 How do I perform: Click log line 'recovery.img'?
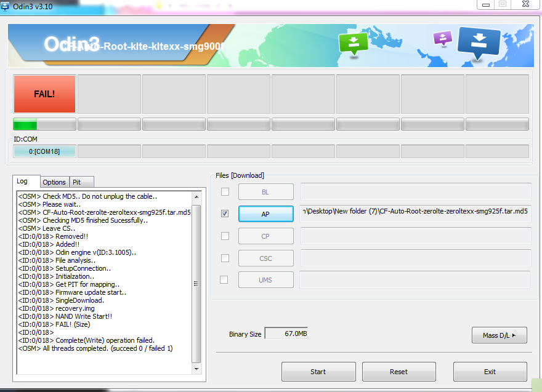pyautogui.click(x=56, y=308)
